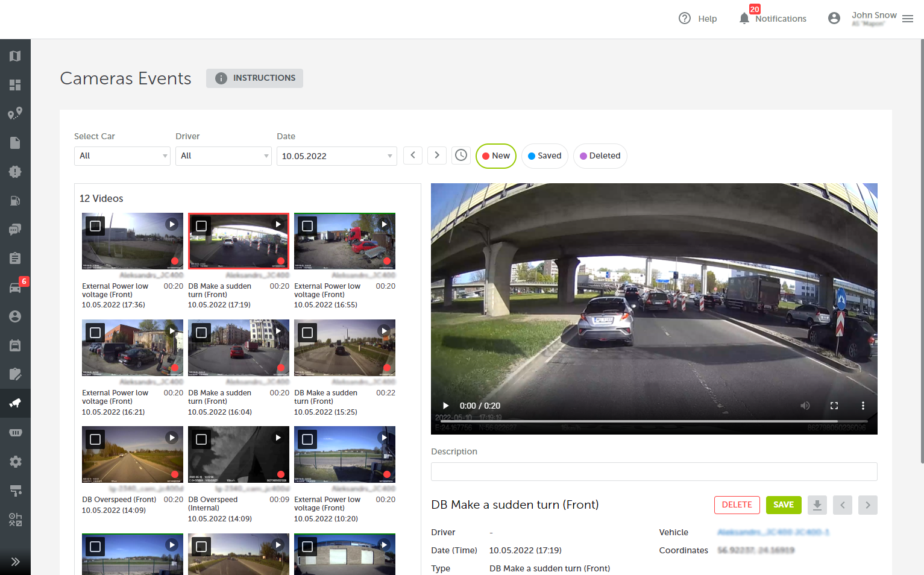Viewport: 924px width, 575px height.
Task: Download the selected video
Action: point(817,505)
